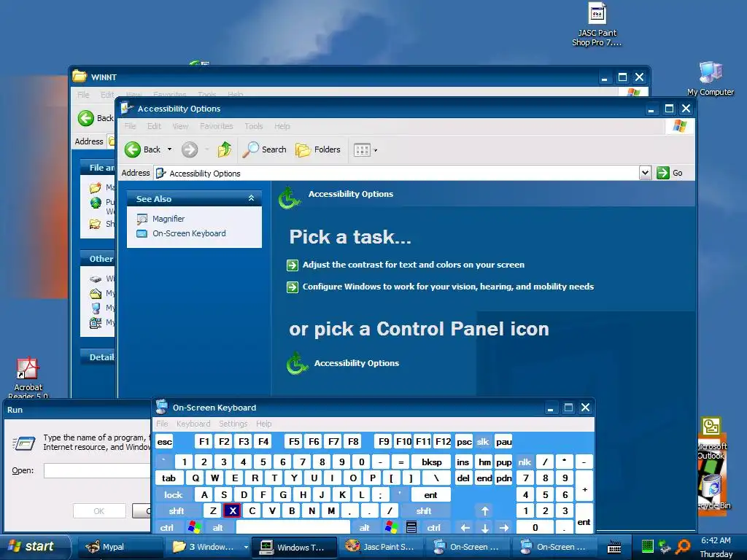Screen dimensions: 747x560
Task: Open the Start menu
Action: (34, 546)
